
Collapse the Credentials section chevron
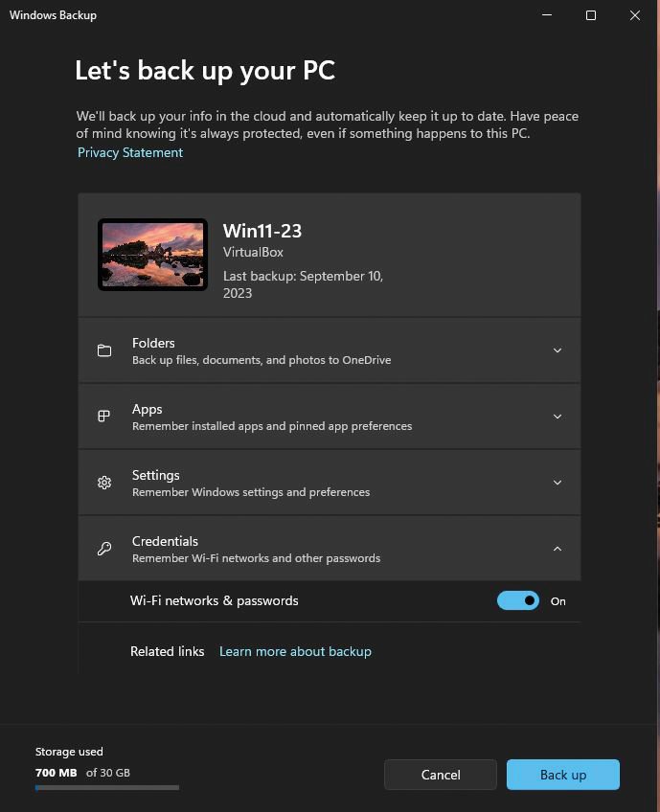pyautogui.click(x=558, y=549)
